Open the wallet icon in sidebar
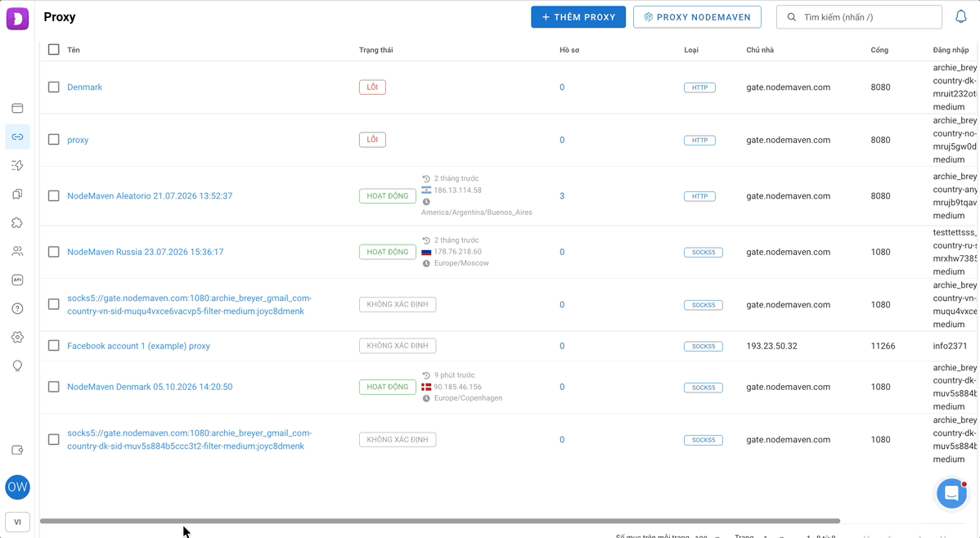Screen dimensions: 980x538 click(17, 450)
